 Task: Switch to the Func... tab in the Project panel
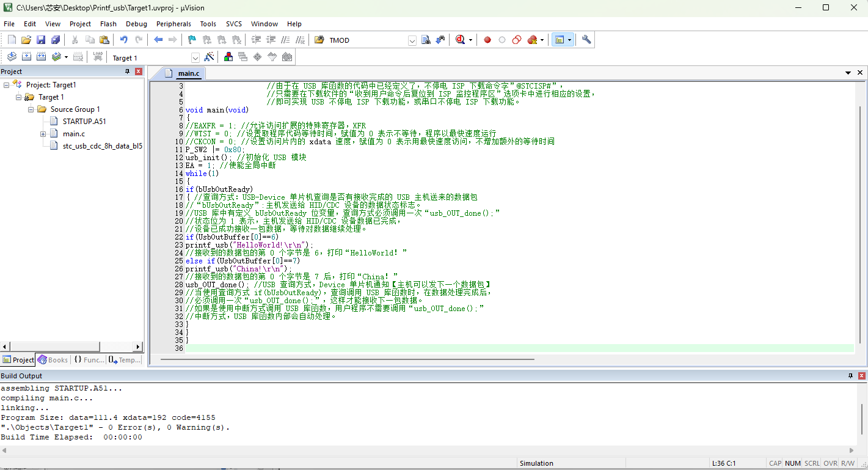[89, 360]
